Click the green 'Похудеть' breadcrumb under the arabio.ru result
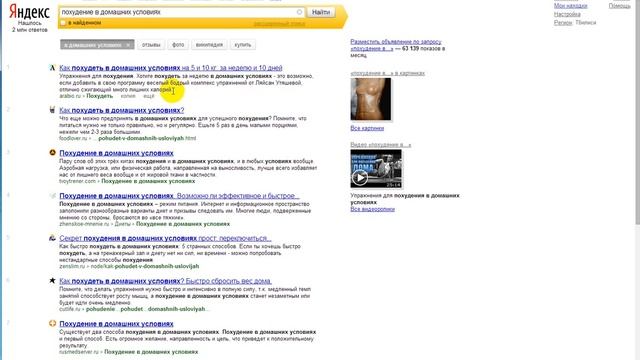The height and width of the screenshot is (360, 640). tap(100, 96)
